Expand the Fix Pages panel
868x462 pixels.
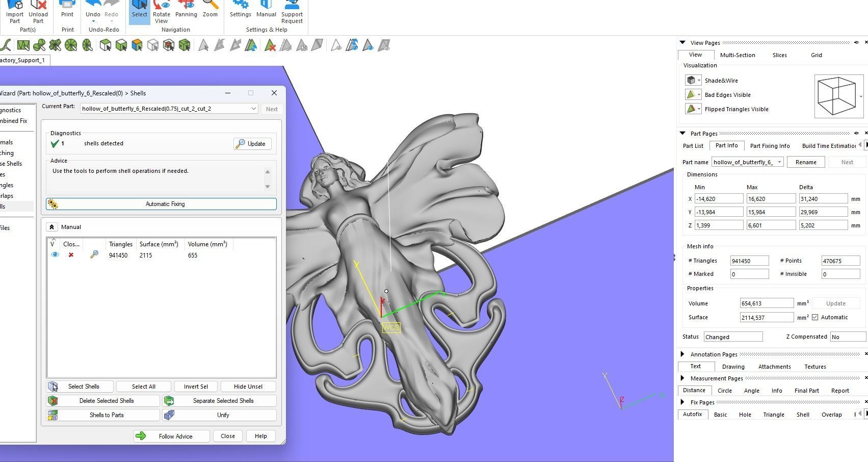pyautogui.click(x=682, y=402)
